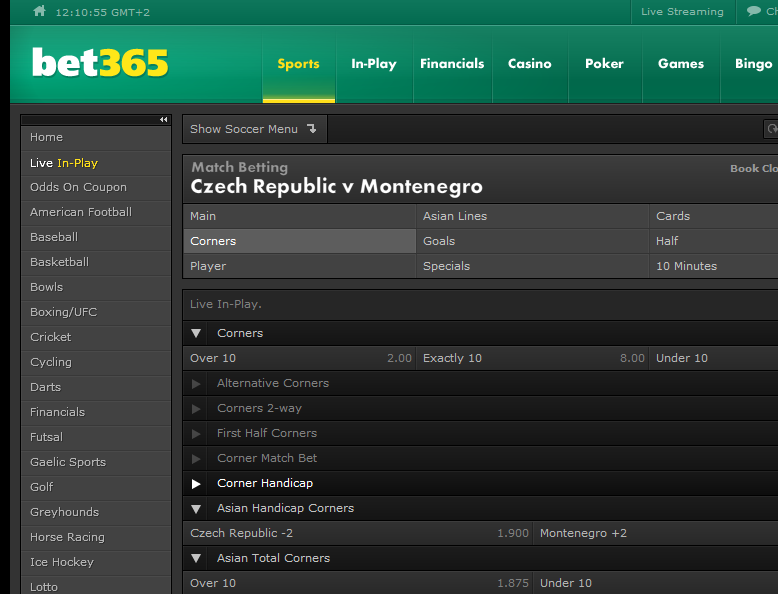Select the Under 10 corners bet in Corners section

click(714, 358)
